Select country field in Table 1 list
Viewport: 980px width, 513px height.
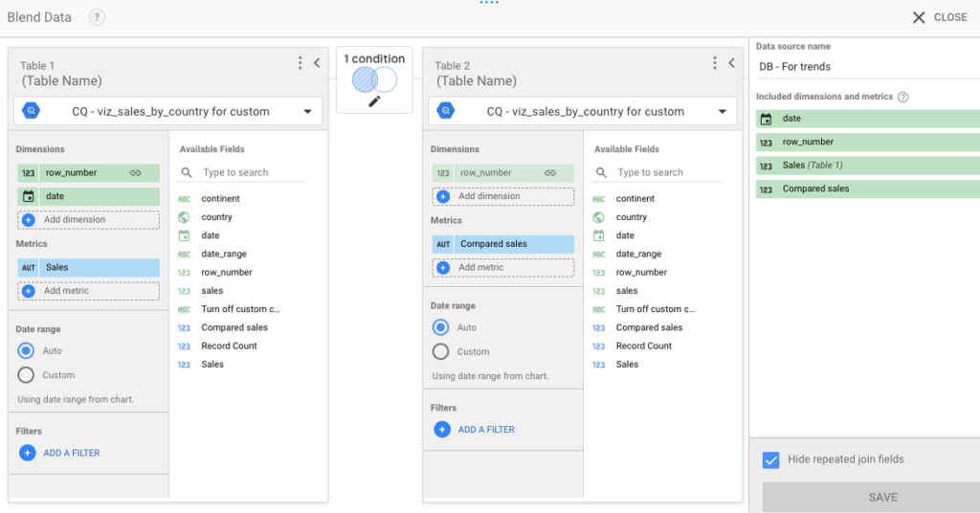pos(216,217)
